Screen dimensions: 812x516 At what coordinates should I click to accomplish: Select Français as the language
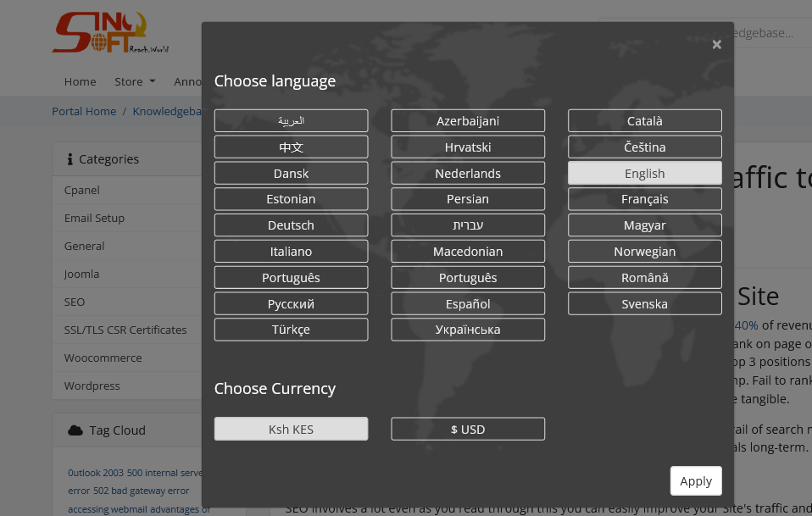click(x=644, y=198)
